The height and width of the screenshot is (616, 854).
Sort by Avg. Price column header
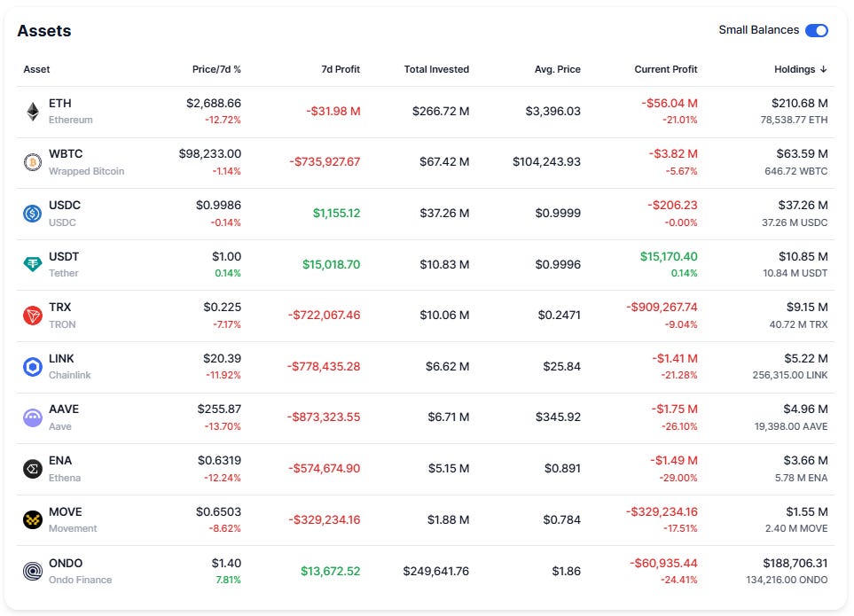pos(557,69)
